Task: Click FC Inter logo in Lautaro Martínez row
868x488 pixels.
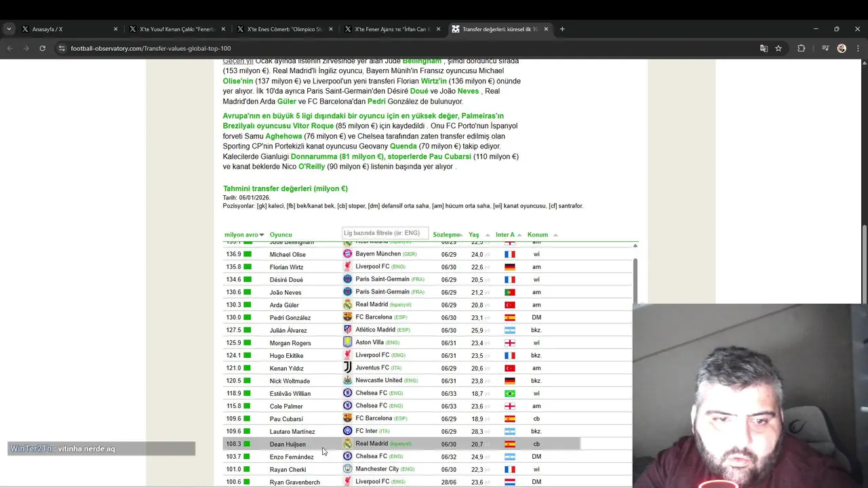Action: pos(347,431)
